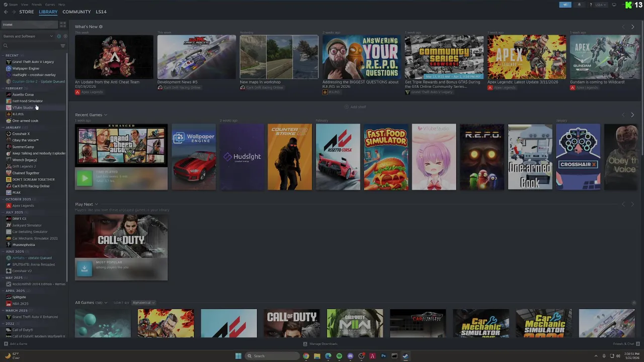Collapse the JANUARY sidebar category
The height and width of the screenshot is (362, 644).
[4, 127]
